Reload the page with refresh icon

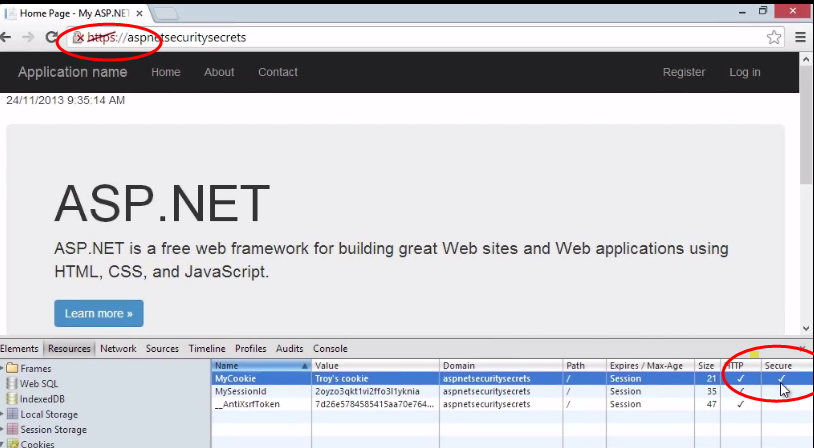tap(51, 37)
